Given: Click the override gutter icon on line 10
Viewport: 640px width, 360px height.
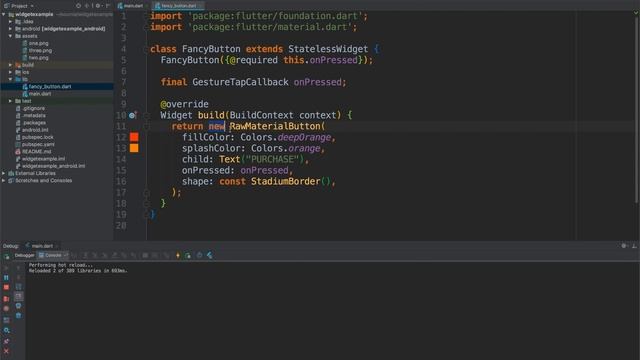Looking at the screenshot, I should [132, 116].
